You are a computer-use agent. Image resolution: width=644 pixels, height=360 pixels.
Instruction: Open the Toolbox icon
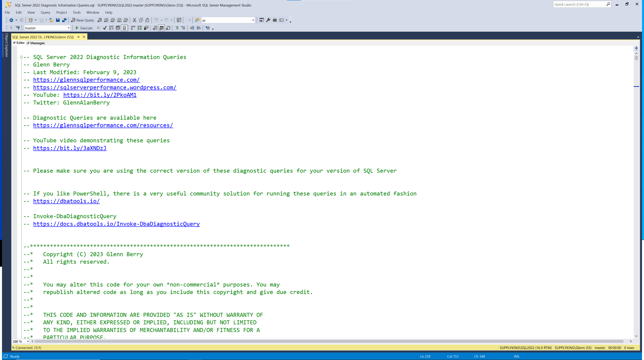click(275, 20)
